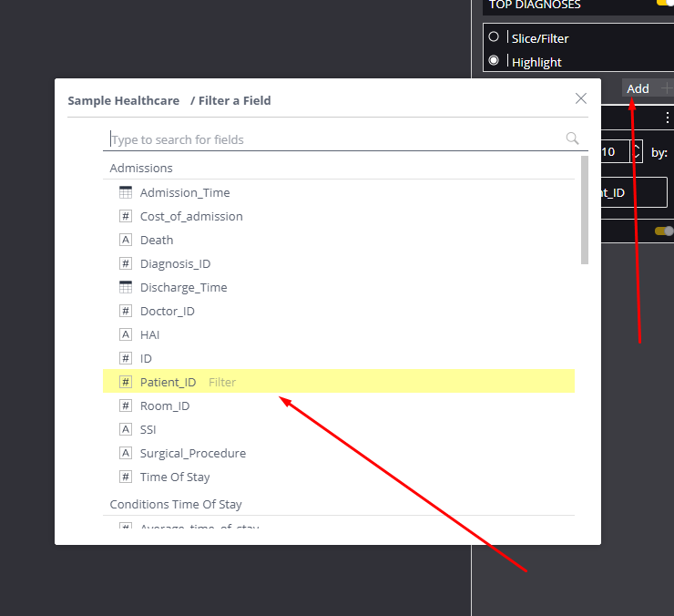Choose the Admission_Time date field

click(184, 192)
